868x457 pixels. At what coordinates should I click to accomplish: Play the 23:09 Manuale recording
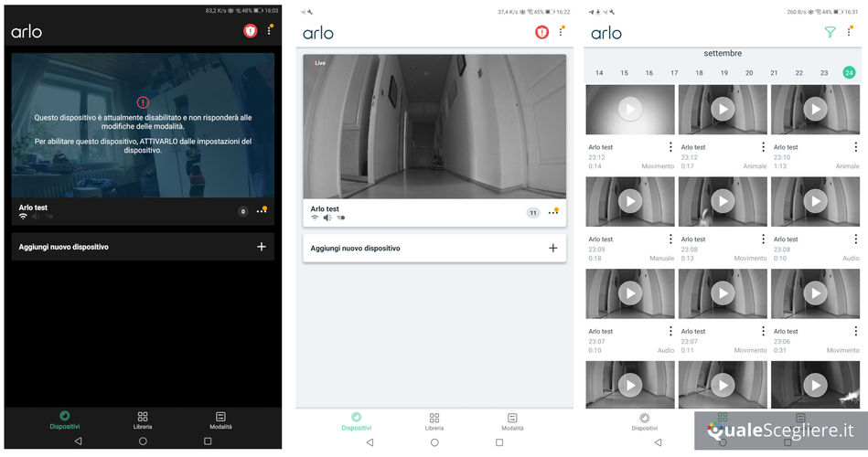tap(630, 201)
